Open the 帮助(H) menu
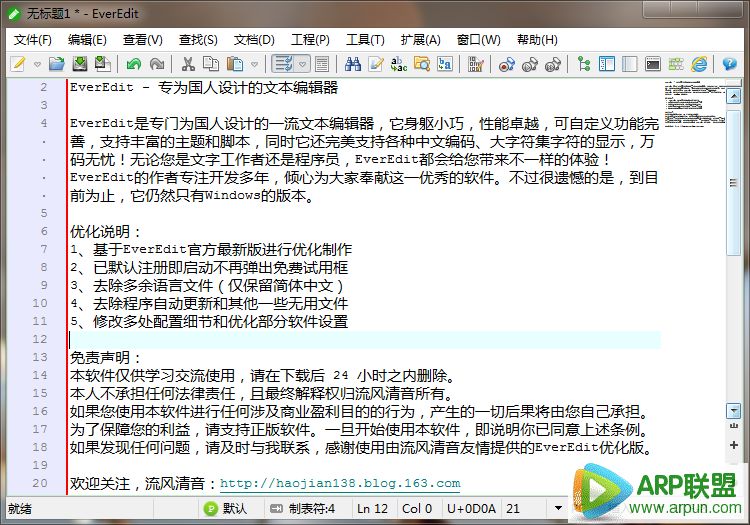 point(537,40)
